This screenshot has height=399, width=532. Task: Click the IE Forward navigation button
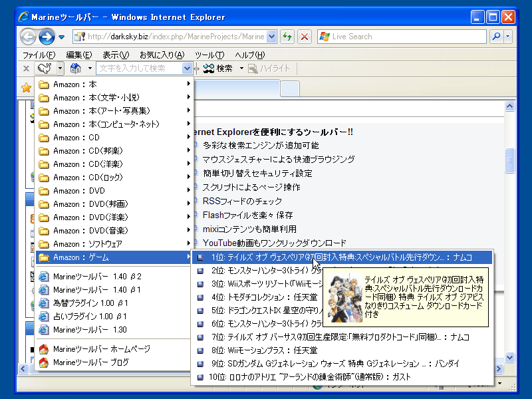(x=47, y=37)
